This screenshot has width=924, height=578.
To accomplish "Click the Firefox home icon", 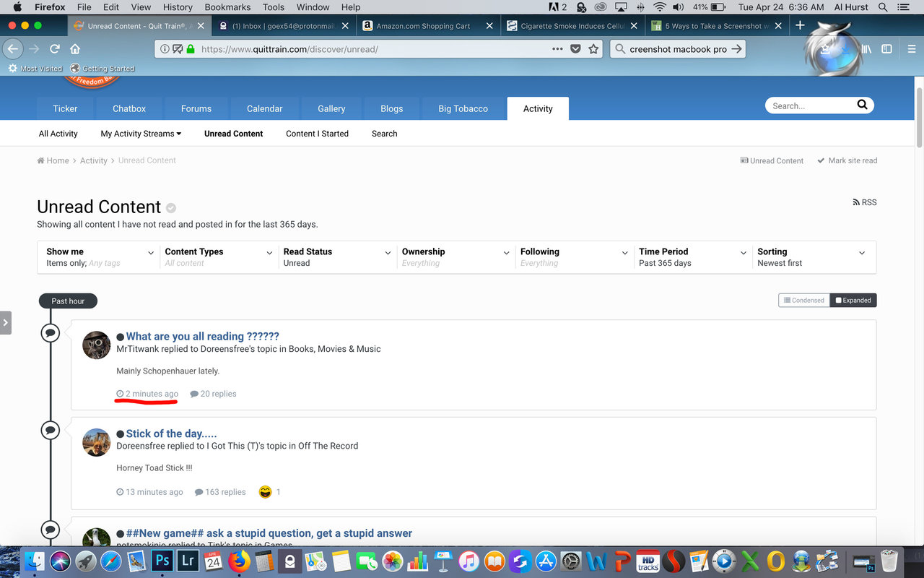I will click(75, 49).
